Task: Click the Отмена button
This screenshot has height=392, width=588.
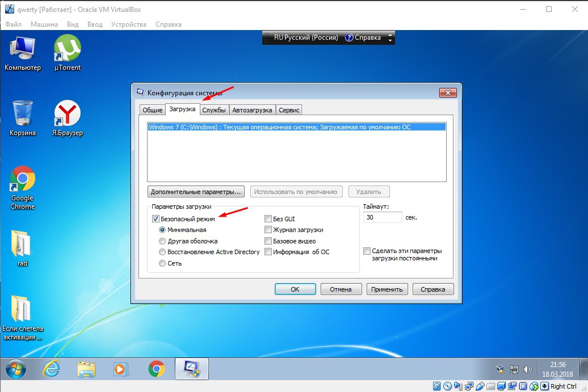Action: click(x=341, y=289)
